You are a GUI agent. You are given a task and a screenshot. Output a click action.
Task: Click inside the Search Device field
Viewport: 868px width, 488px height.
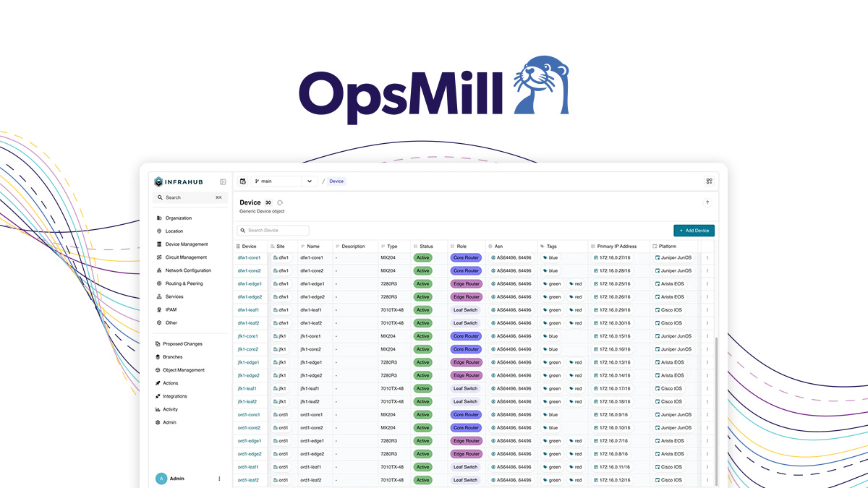click(273, 230)
